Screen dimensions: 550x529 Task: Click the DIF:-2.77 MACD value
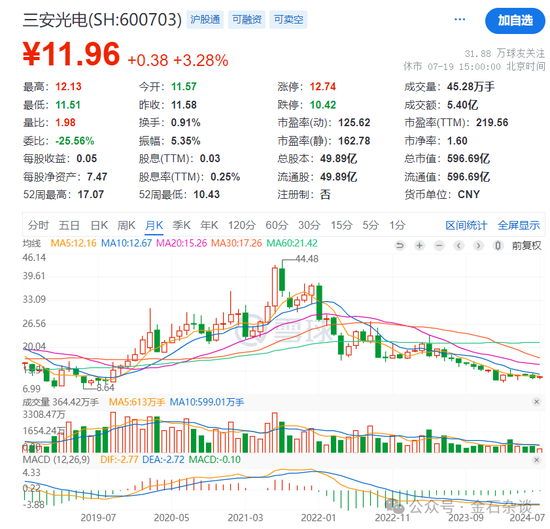click(x=119, y=460)
